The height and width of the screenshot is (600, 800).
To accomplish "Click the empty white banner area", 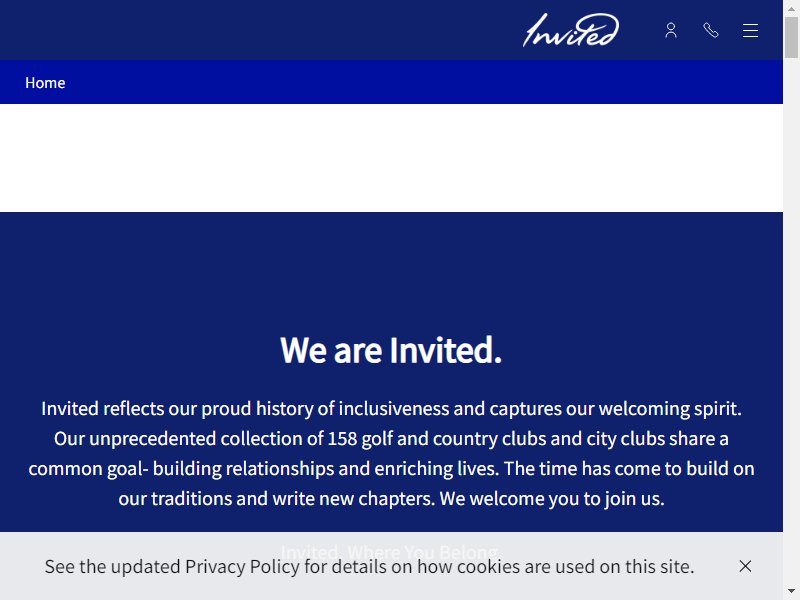I will [x=391, y=158].
